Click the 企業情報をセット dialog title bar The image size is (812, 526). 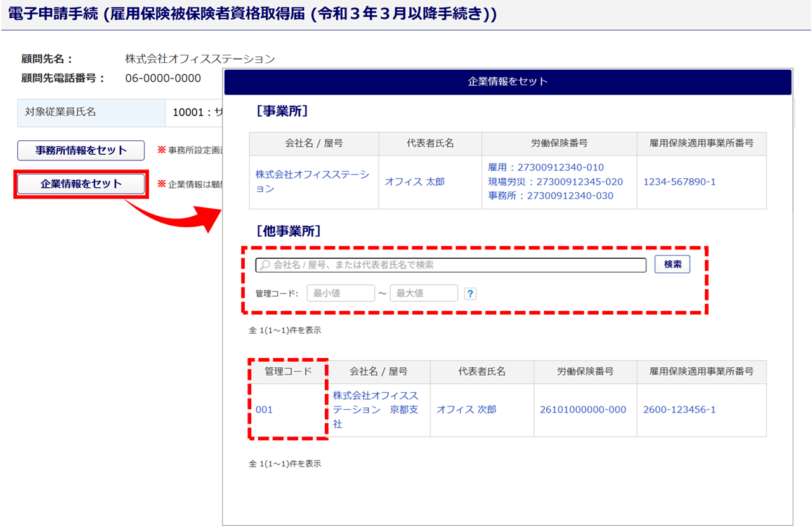(507, 82)
